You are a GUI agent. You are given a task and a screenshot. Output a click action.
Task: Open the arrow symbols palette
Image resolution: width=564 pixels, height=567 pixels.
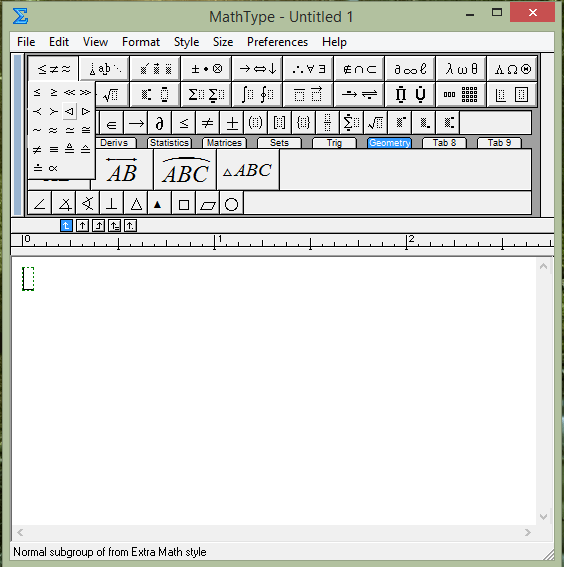point(257,69)
